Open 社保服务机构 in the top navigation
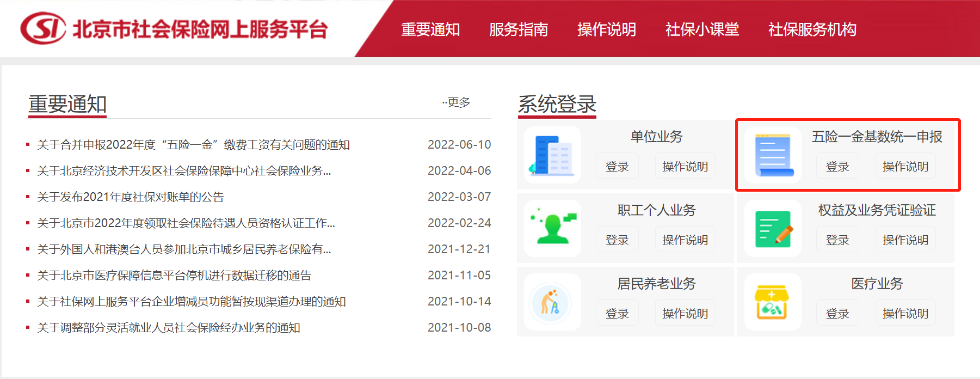The image size is (980, 379). [x=812, y=29]
